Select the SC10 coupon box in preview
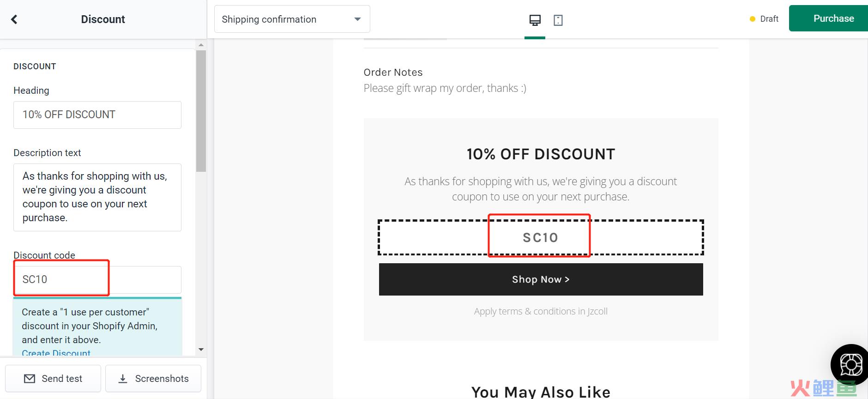The image size is (868, 399). pos(541,237)
